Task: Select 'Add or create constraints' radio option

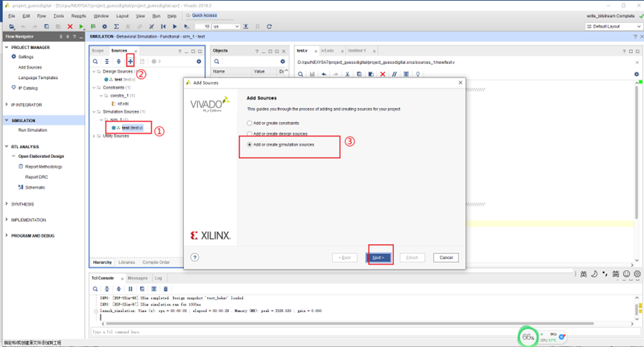Action: (249, 123)
